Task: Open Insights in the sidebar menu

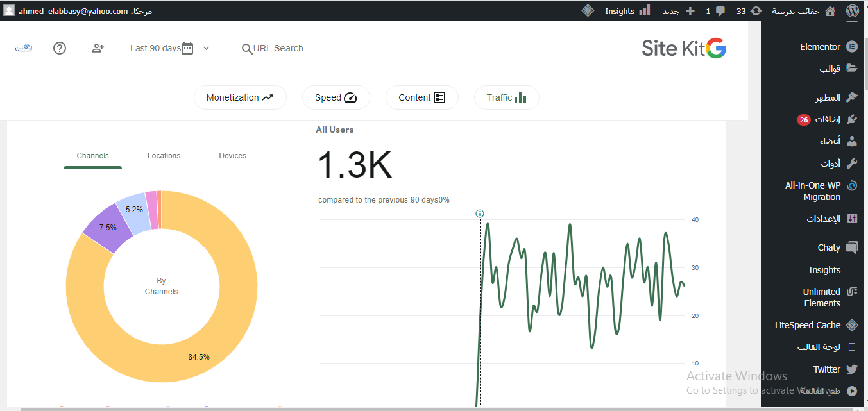Action: pyautogui.click(x=824, y=270)
